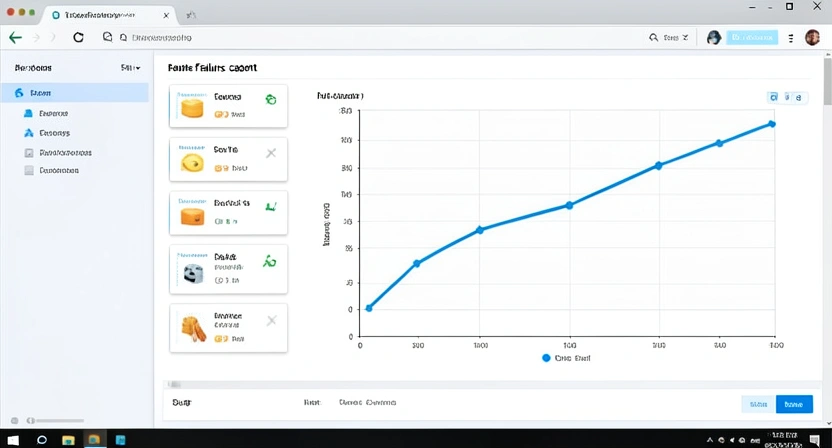Click the browser back arrow
The image size is (832, 448).
[x=15, y=37]
